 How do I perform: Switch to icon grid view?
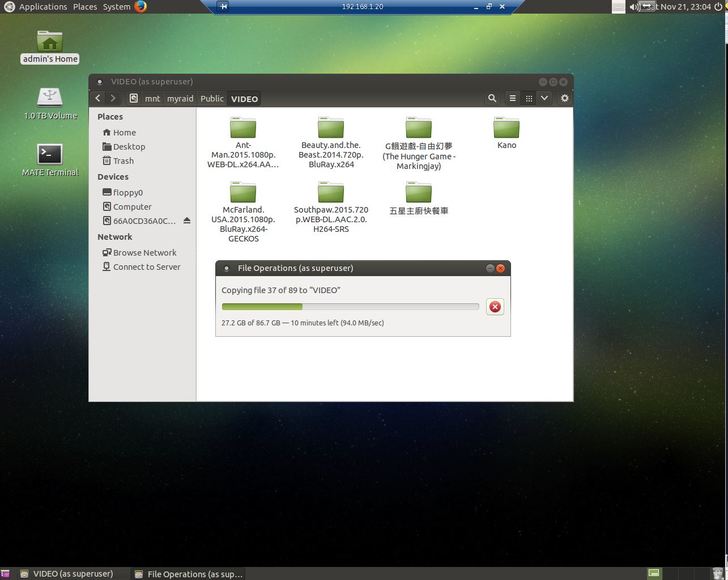coord(528,99)
